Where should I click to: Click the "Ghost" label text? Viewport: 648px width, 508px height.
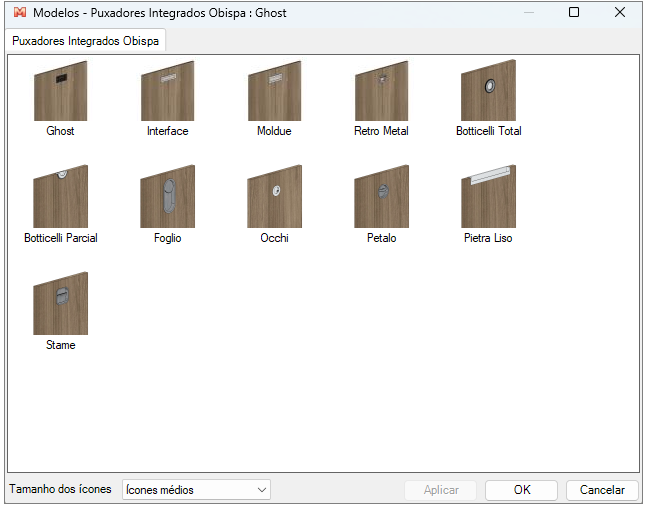pos(60,131)
